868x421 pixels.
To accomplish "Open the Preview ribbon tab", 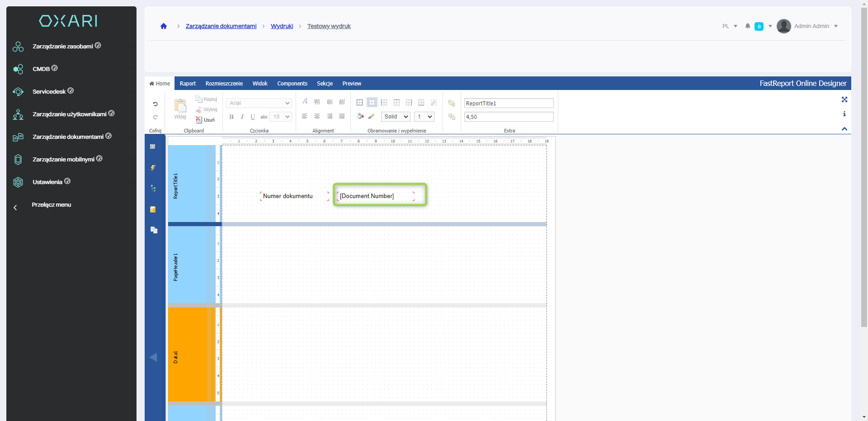I will tap(352, 84).
